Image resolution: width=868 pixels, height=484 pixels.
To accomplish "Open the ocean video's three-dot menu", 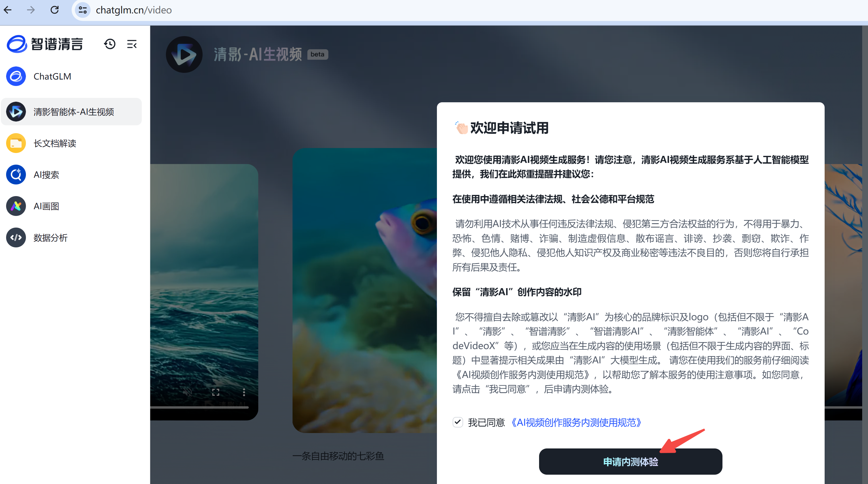I will click(x=244, y=392).
